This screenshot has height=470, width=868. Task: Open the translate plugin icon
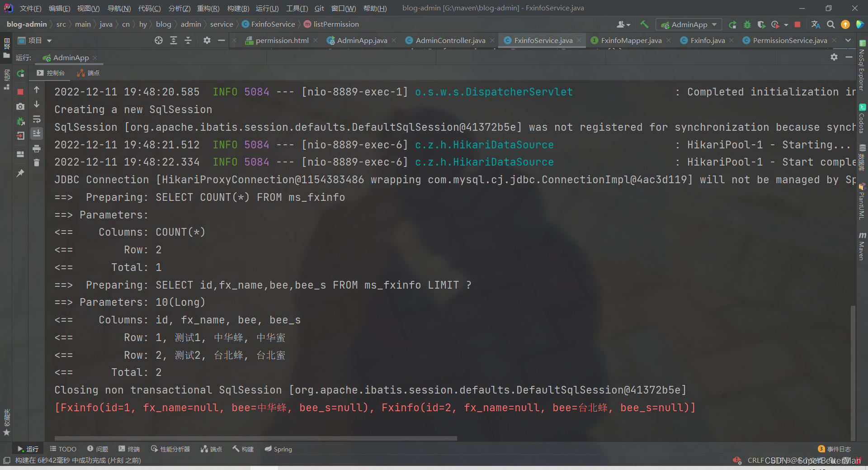coord(816,24)
